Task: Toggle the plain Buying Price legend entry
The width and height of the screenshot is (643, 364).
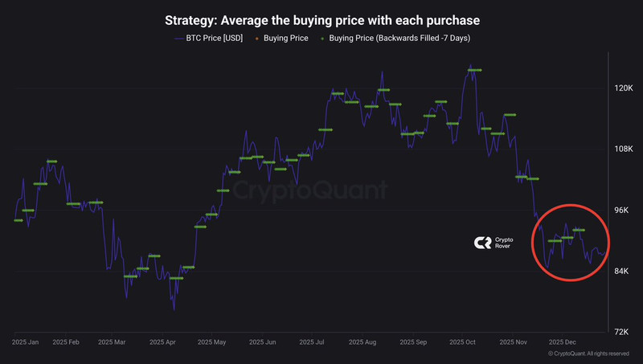Action: [285, 38]
